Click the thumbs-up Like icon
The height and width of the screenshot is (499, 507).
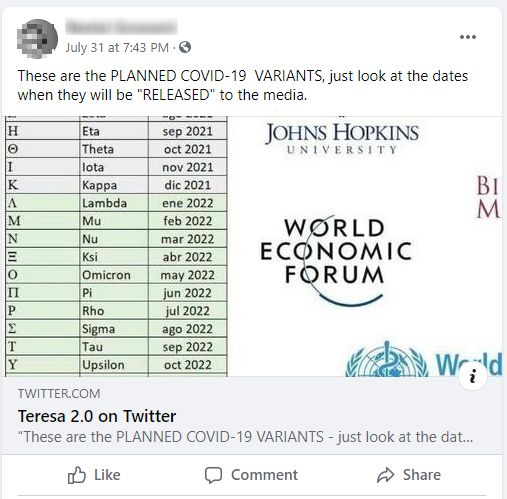click(77, 475)
